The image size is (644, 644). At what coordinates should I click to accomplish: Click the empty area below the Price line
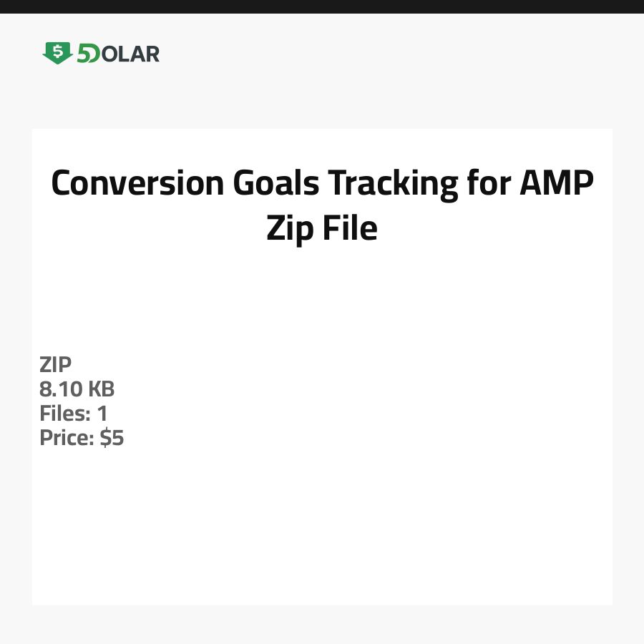[x=322, y=530]
